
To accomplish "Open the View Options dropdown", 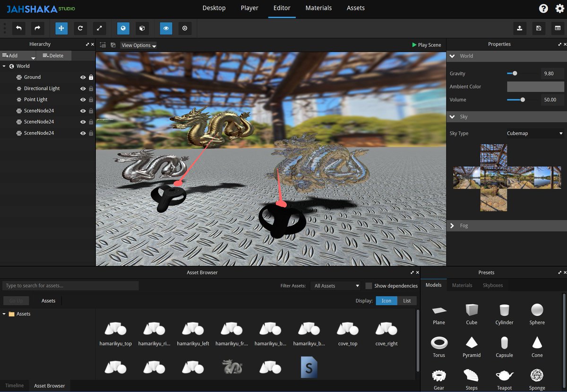I will click(x=138, y=45).
